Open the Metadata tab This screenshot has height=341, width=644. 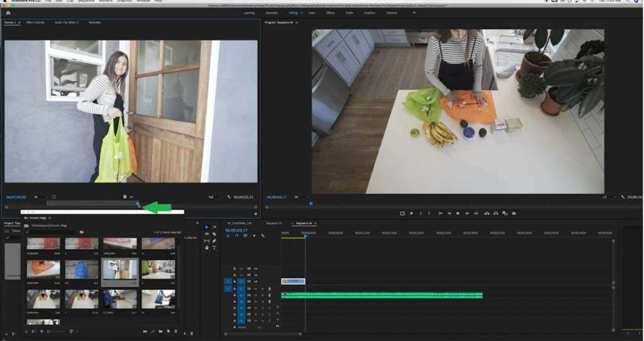point(94,22)
